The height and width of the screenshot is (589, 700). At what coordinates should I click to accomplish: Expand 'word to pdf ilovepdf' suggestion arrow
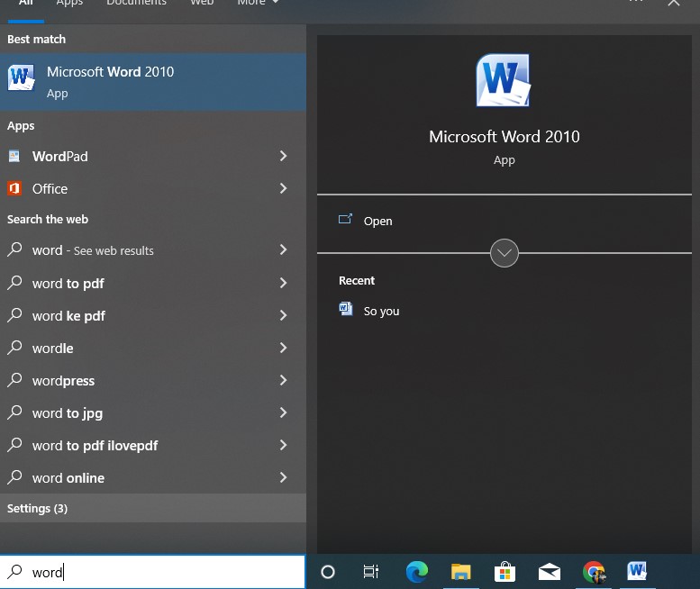pyautogui.click(x=283, y=445)
